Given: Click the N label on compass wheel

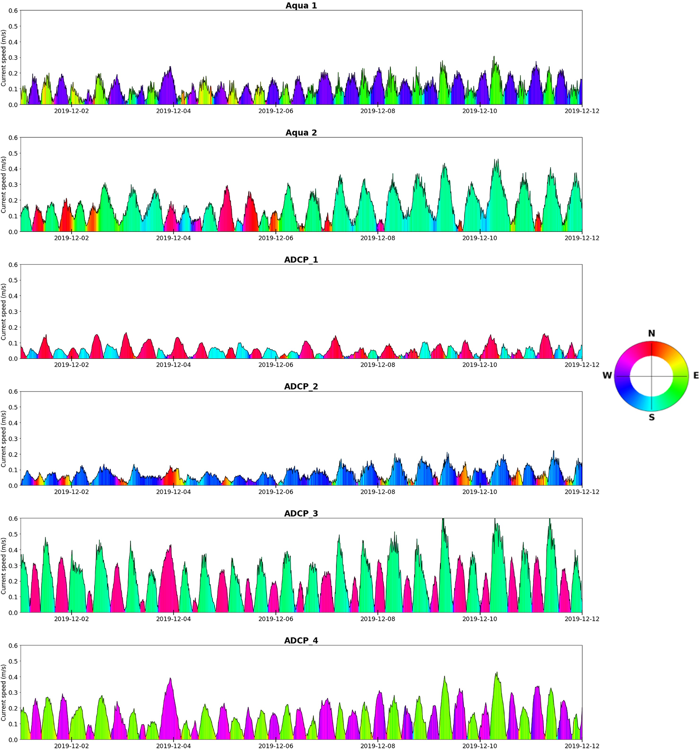Looking at the screenshot, I should (x=651, y=333).
